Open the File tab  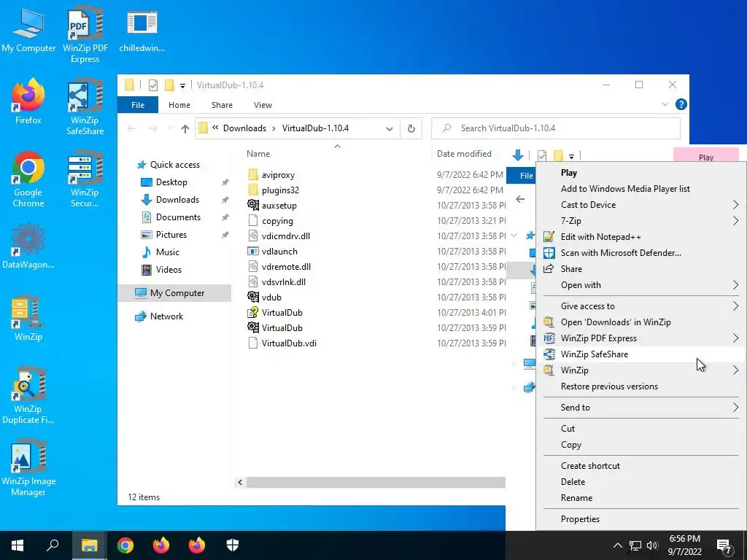[x=138, y=105]
